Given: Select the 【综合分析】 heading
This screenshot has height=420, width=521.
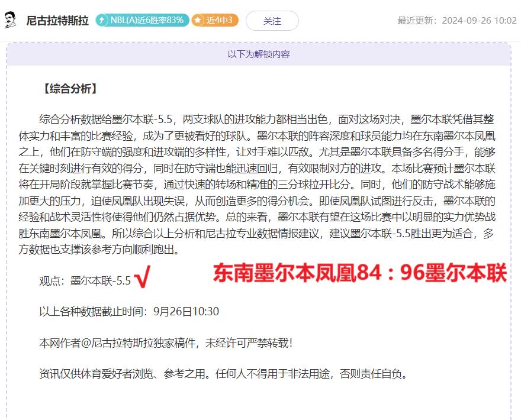Looking at the screenshot, I should [70, 89].
